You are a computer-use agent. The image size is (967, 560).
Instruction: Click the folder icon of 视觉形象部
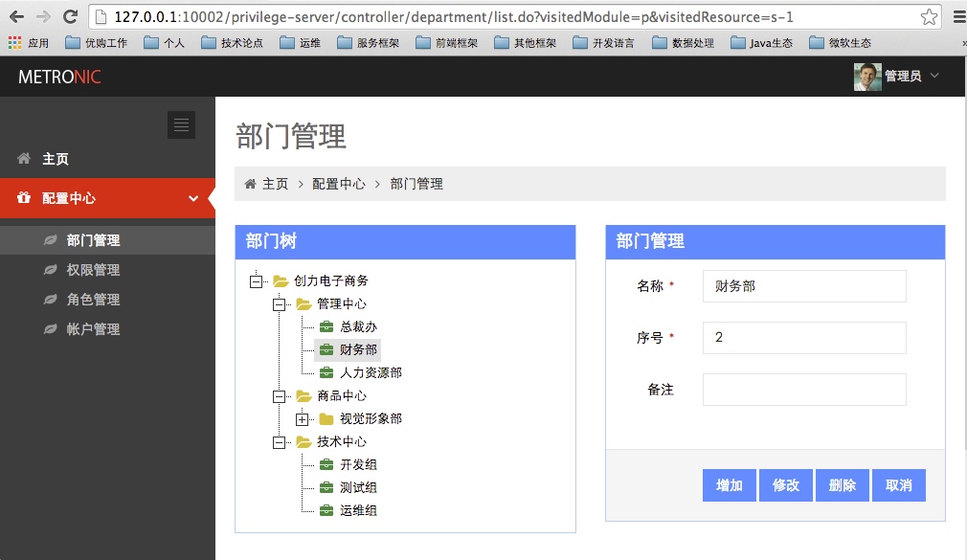click(326, 418)
